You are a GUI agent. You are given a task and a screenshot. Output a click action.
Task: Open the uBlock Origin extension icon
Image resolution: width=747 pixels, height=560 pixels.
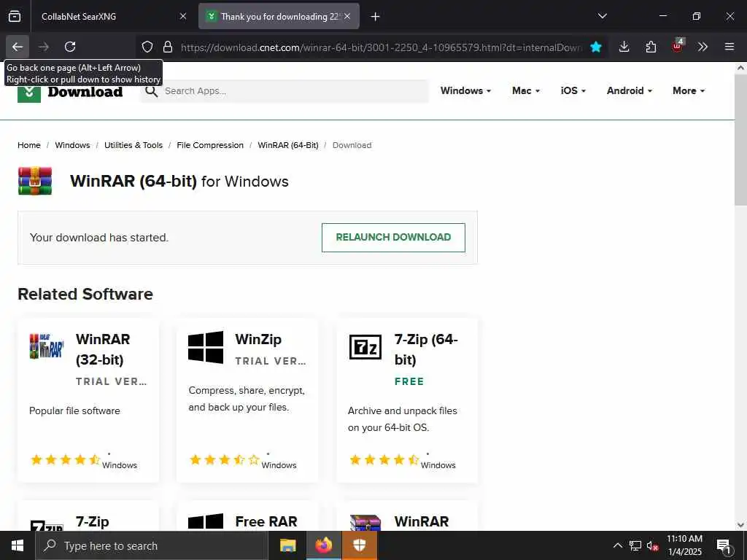(678, 47)
